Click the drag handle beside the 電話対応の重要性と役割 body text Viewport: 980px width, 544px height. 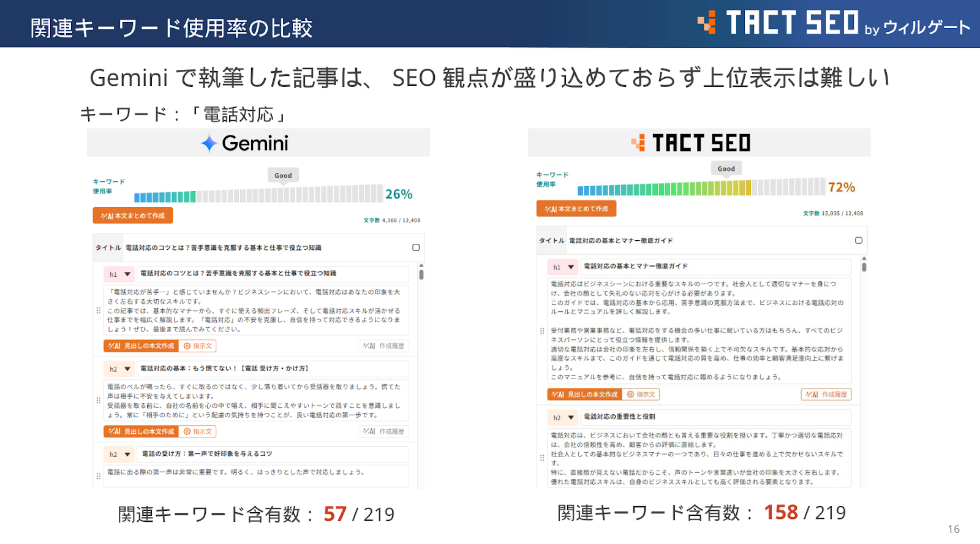tap(541, 458)
